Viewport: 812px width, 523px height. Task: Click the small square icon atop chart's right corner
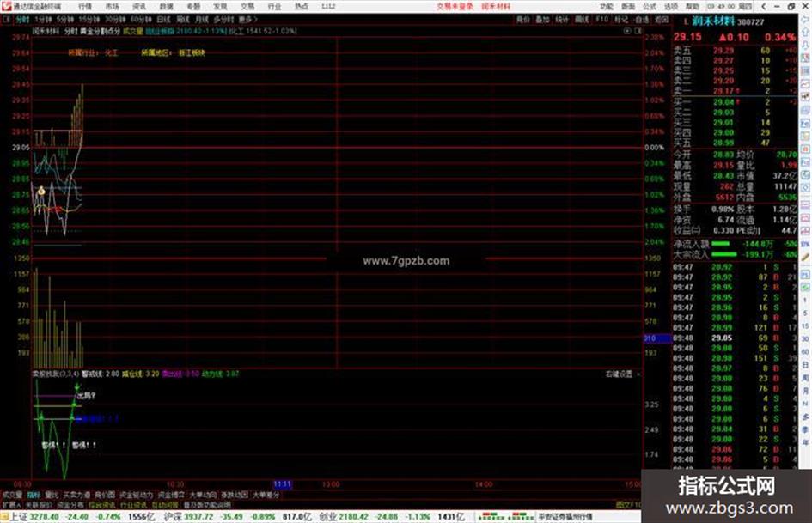pos(638,31)
